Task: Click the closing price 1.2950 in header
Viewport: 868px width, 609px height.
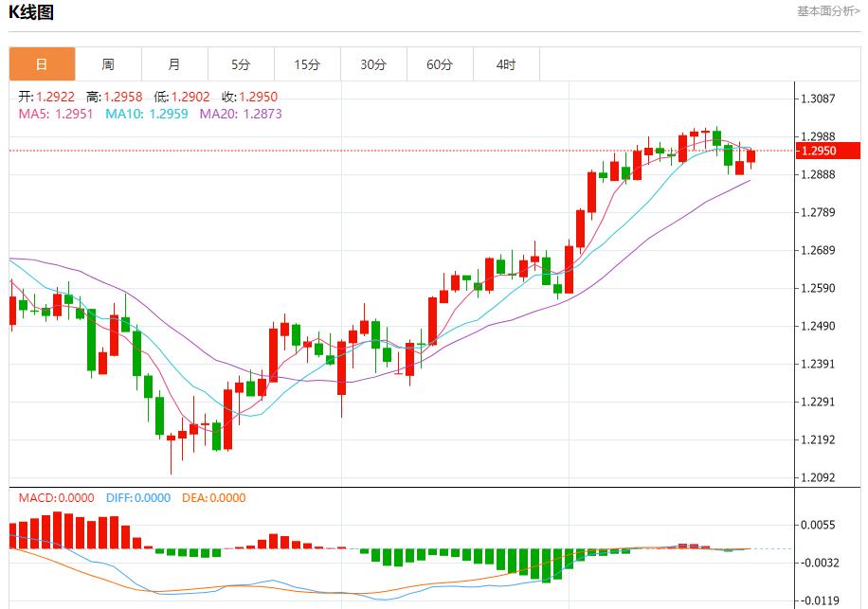Action: click(x=259, y=97)
